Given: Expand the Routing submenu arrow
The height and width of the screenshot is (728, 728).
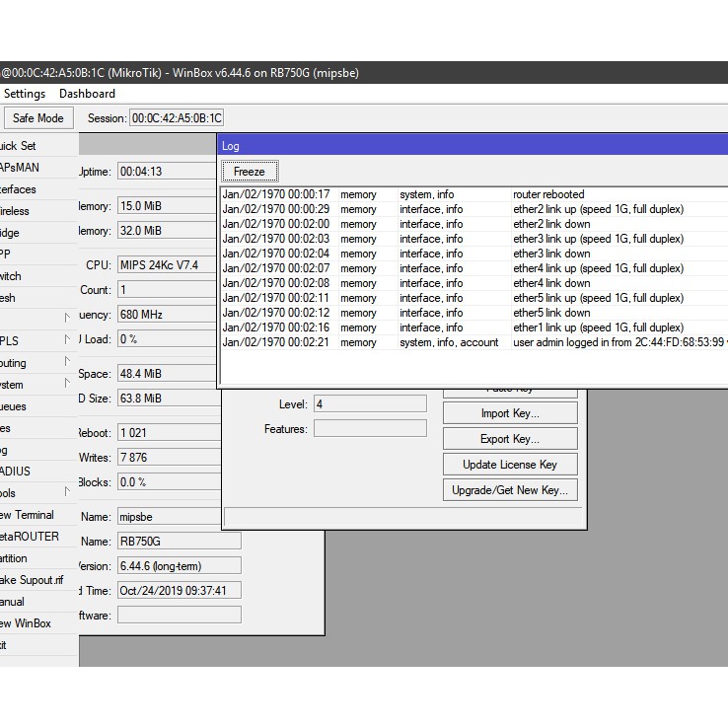Looking at the screenshot, I should click(x=67, y=363).
